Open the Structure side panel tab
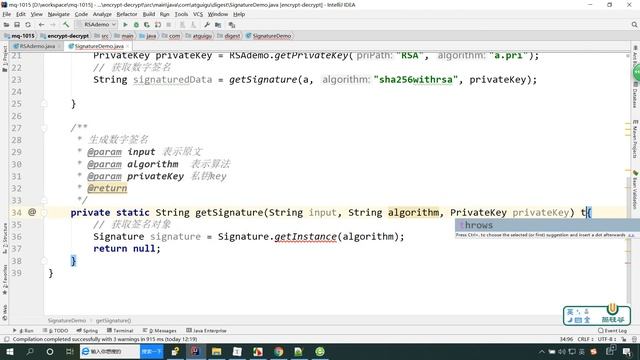This screenshot has width=640, height=360. point(4,238)
